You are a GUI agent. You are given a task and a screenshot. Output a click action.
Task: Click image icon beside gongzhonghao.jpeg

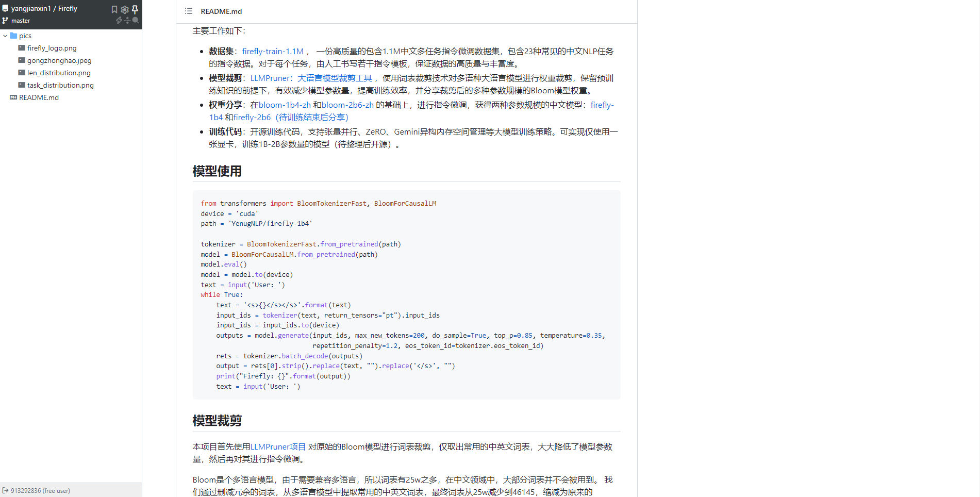[22, 60]
